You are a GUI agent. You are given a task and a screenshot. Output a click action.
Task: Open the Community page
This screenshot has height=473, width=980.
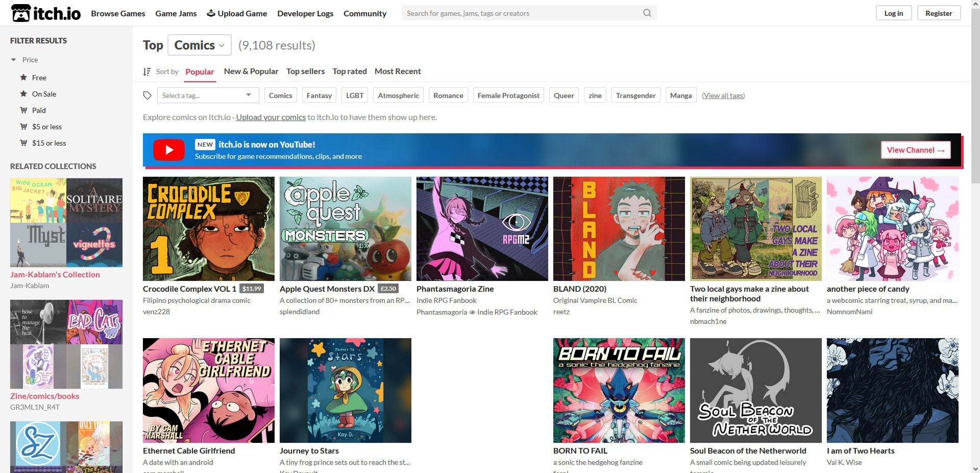tap(365, 13)
